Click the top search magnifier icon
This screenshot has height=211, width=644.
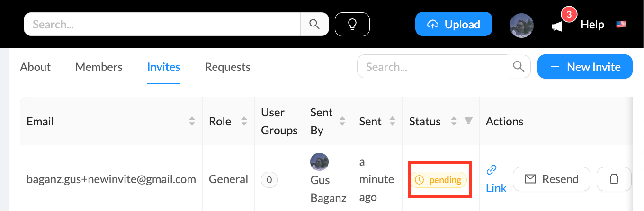[314, 24]
